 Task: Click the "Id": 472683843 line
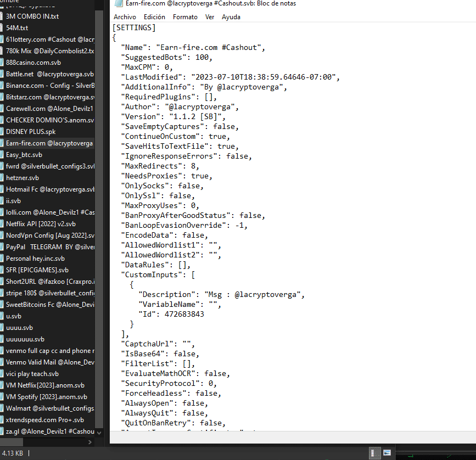tap(171, 315)
